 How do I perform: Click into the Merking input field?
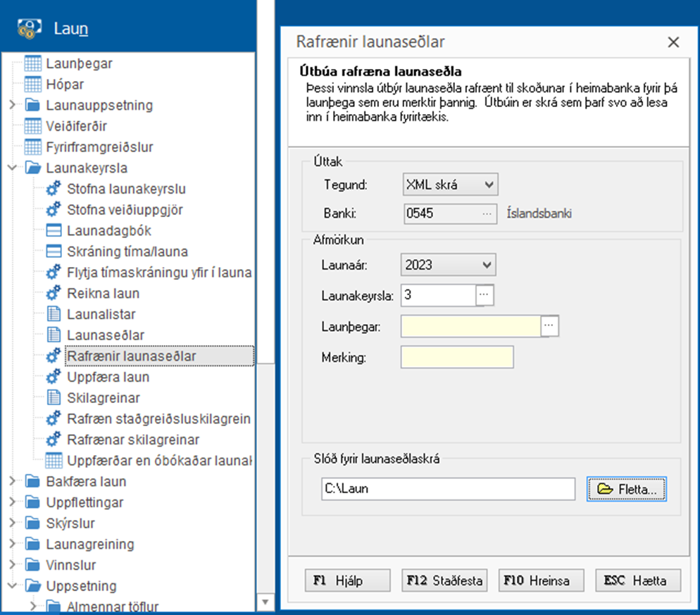click(x=457, y=357)
